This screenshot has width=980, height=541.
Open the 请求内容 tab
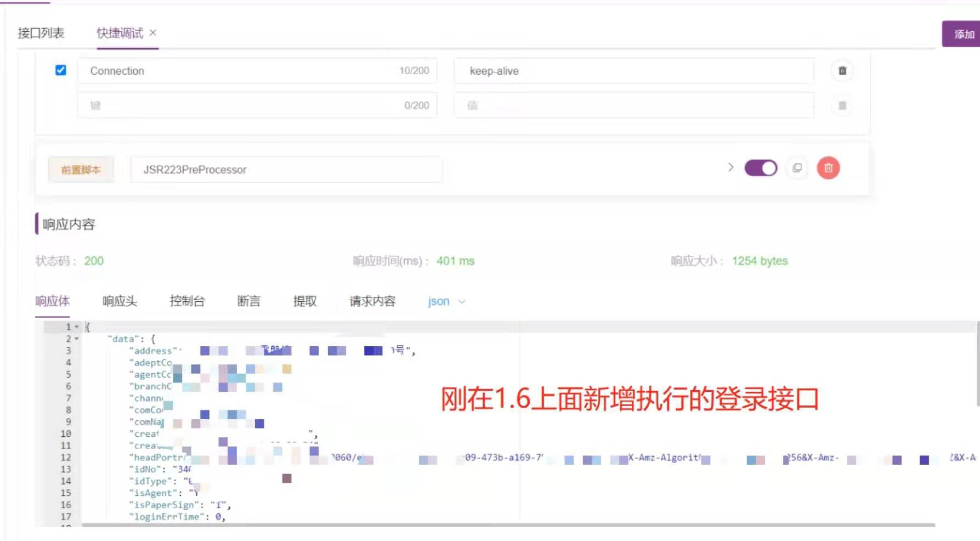(372, 301)
